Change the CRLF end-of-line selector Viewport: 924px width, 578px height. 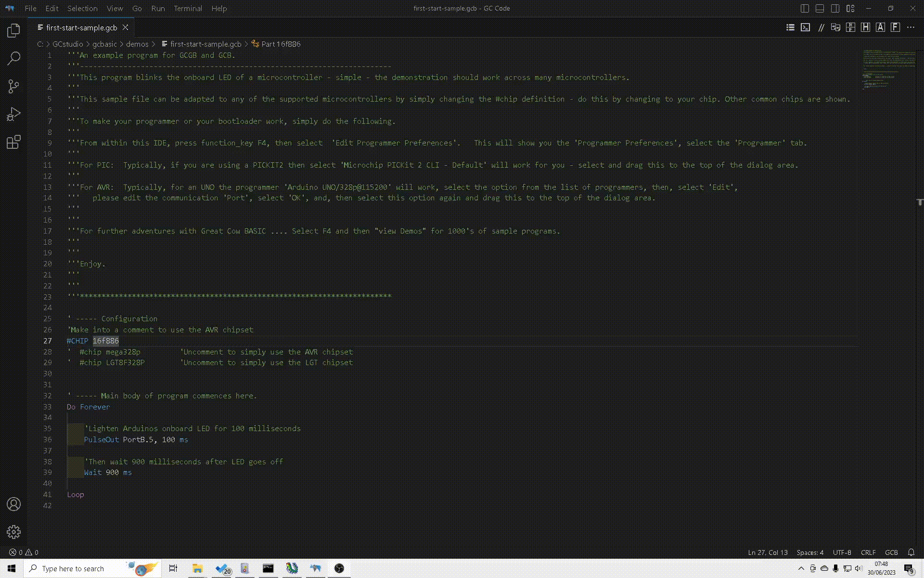click(x=868, y=552)
